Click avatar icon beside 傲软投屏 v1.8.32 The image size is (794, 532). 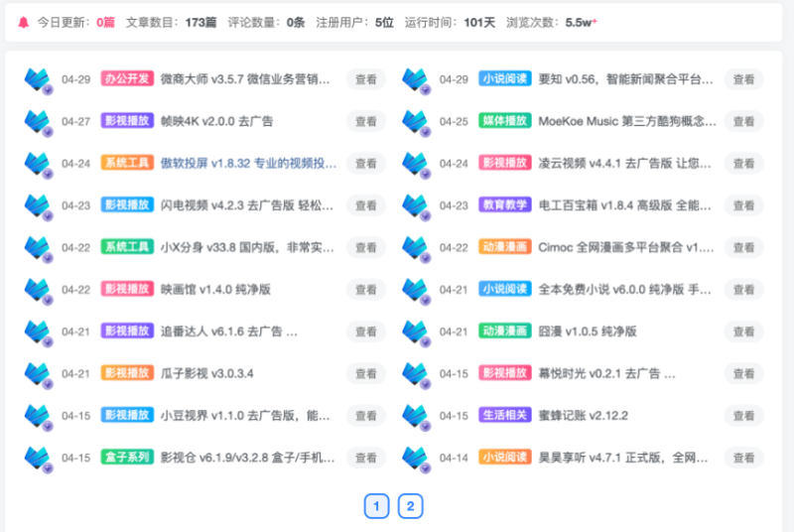pos(39,165)
